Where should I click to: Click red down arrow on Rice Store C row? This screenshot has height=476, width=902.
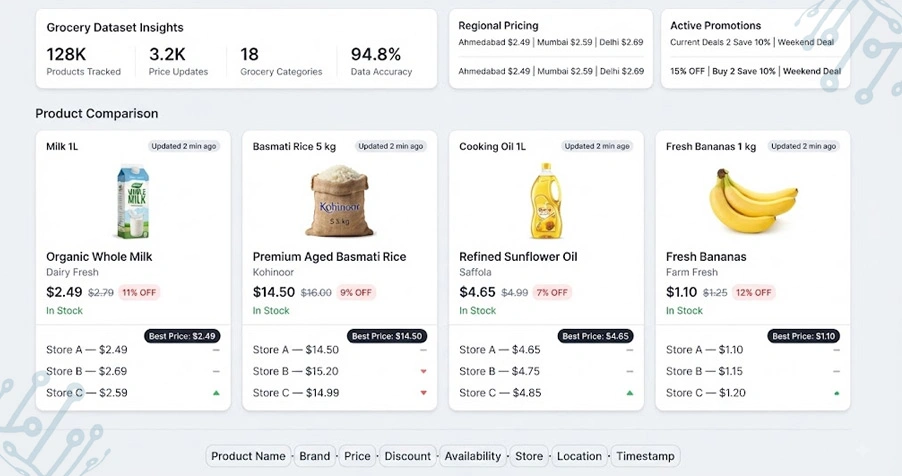[423, 393]
